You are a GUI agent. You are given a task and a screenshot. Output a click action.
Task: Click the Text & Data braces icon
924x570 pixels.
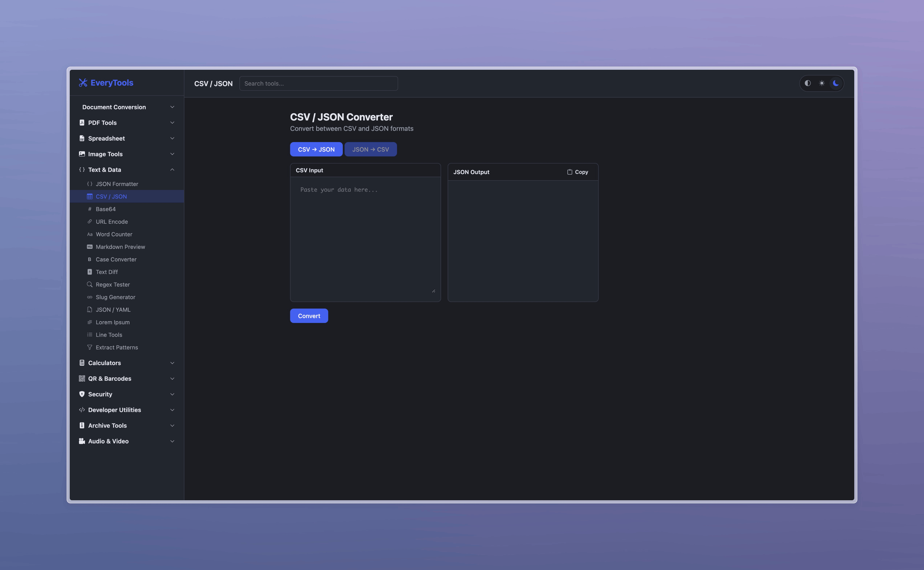click(x=82, y=170)
